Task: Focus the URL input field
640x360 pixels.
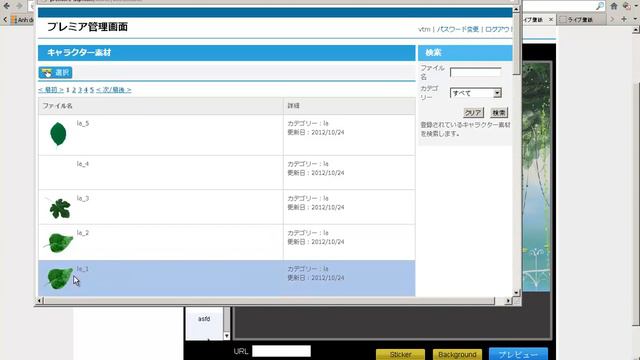Action: [x=281, y=351]
